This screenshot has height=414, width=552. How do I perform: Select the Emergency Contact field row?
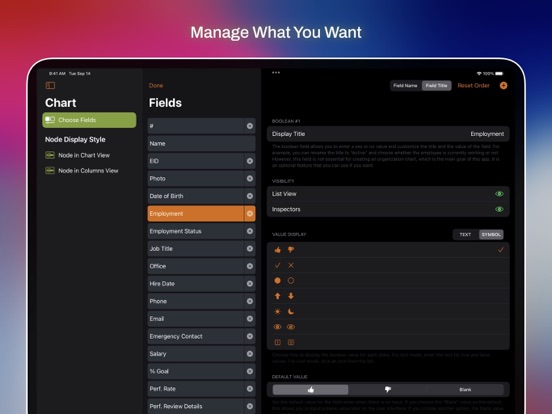195,336
